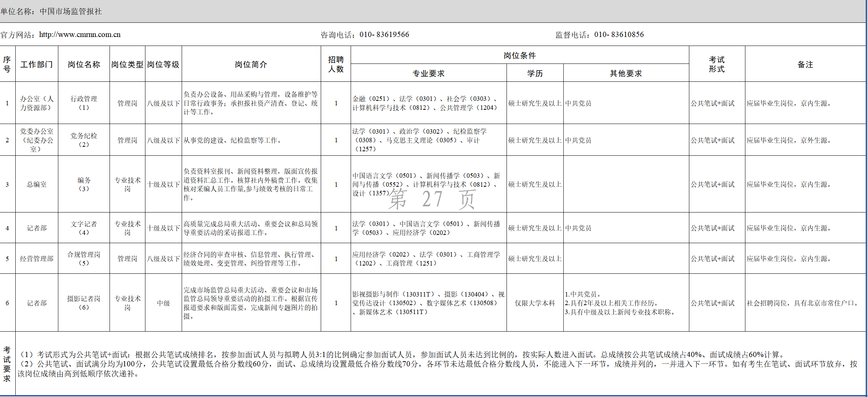Select the 岗位等级 column header
This screenshot has width=868, height=397.
pyautogui.click(x=163, y=65)
